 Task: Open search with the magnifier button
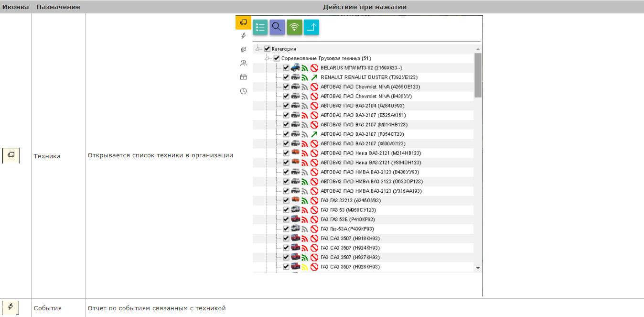277,27
